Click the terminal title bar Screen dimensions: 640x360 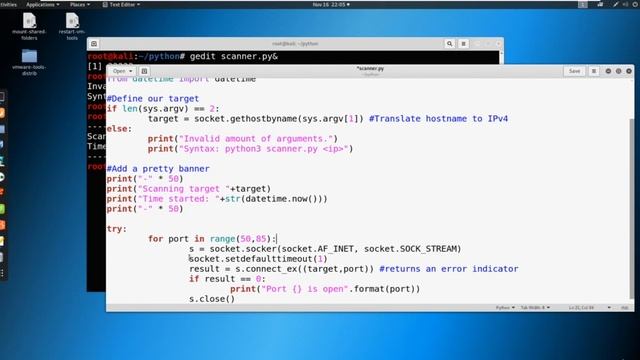coord(295,44)
